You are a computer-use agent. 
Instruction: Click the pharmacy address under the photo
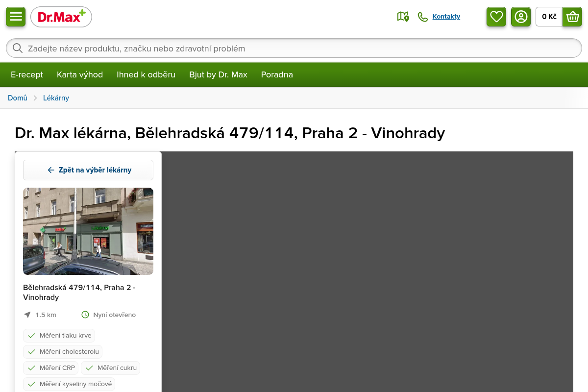(79, 292)
